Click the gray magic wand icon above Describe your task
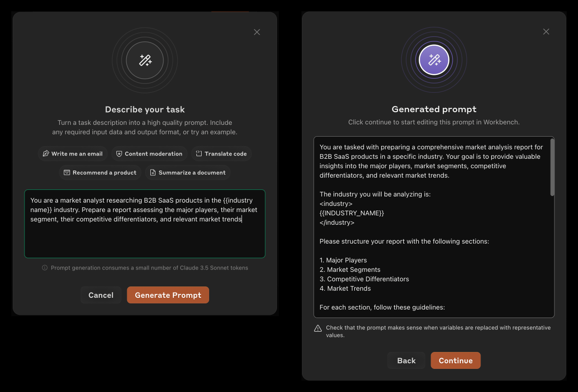 pos(145,60)
